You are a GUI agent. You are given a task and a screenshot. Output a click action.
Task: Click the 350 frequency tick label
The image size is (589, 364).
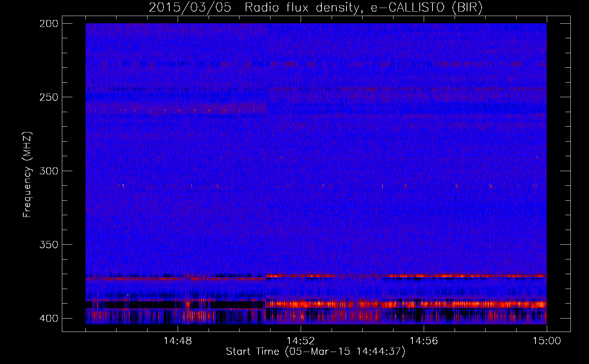click(48, 245)
